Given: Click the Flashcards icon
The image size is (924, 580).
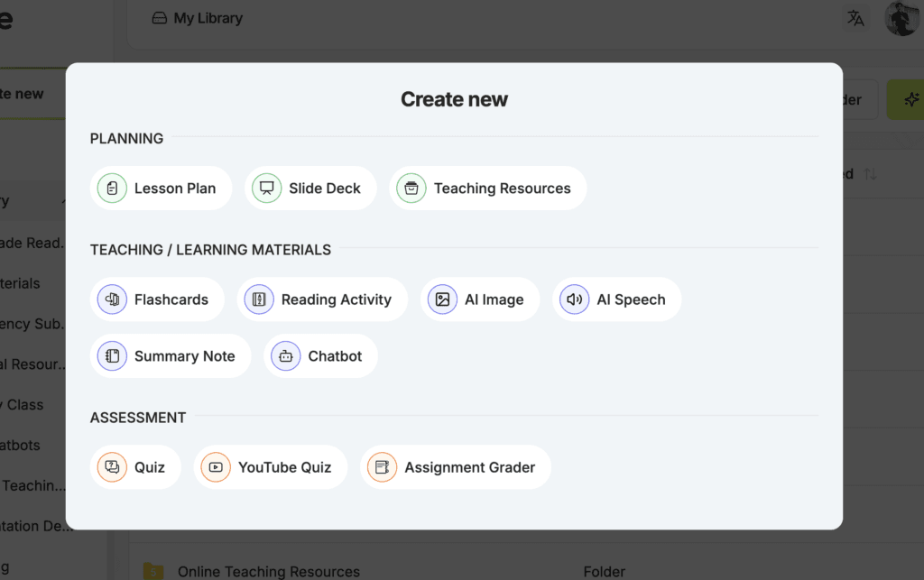Looking at the screenshot, I should (112, 299).
